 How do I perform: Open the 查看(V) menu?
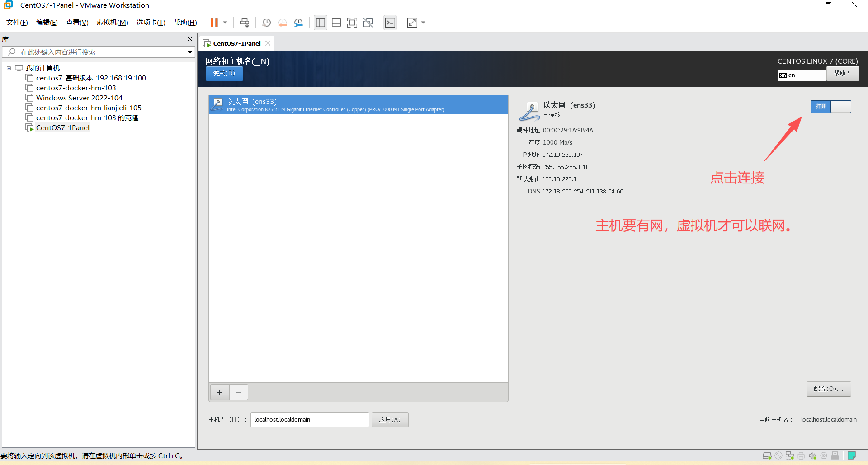(x=77, y=23)
